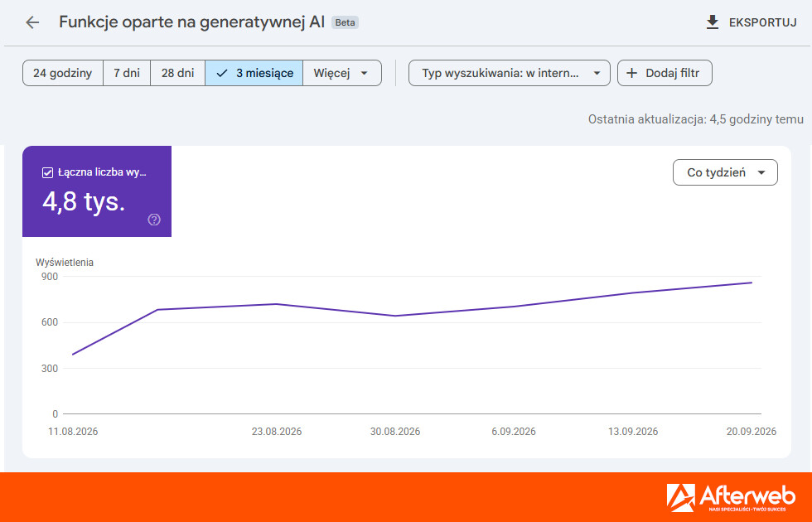Select the 7 dni range

127,73
